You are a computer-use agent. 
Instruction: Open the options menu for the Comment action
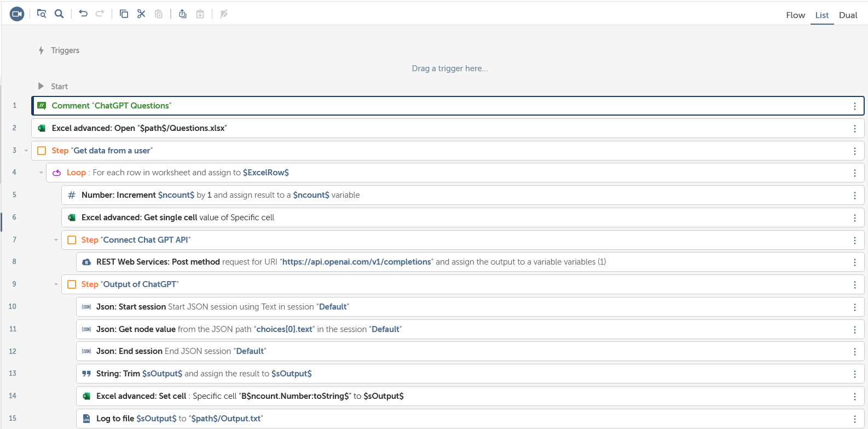point(854,106)
